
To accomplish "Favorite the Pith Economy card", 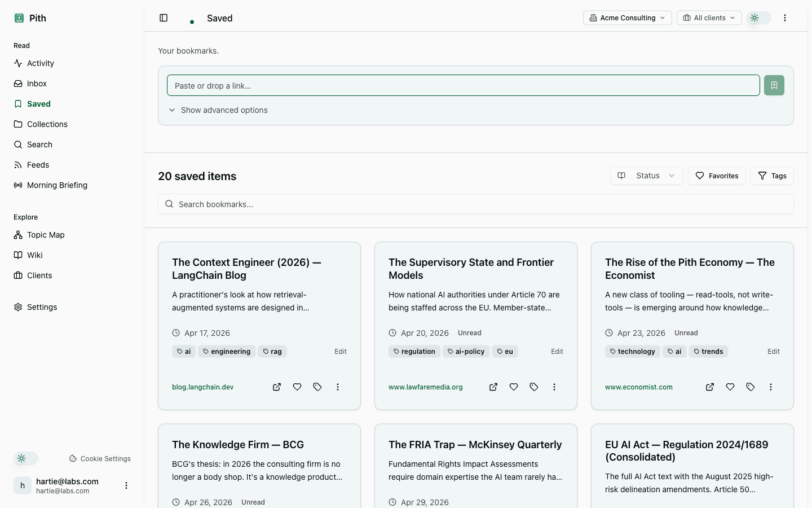I will (730, 387).
